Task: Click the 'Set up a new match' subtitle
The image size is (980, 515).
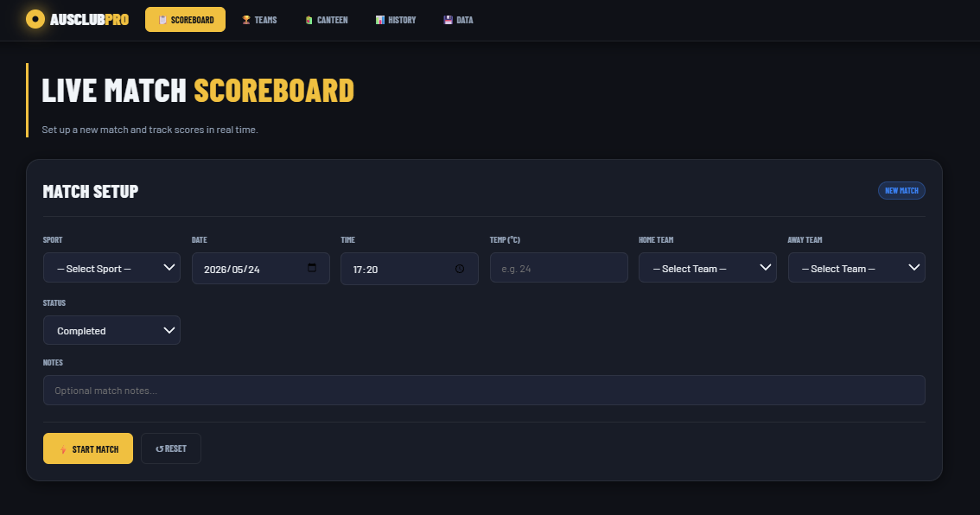Action: (150, 130)
